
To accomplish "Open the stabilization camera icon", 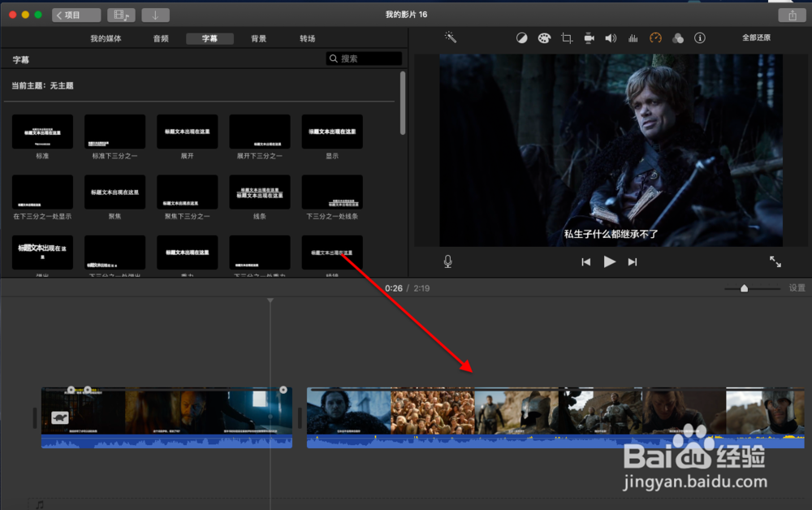I will click(589, 38).
